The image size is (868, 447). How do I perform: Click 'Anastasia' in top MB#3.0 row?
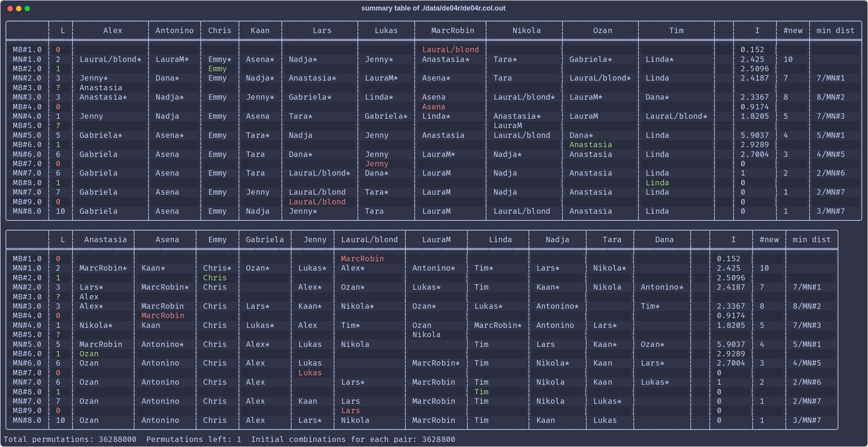click(101, 88)
